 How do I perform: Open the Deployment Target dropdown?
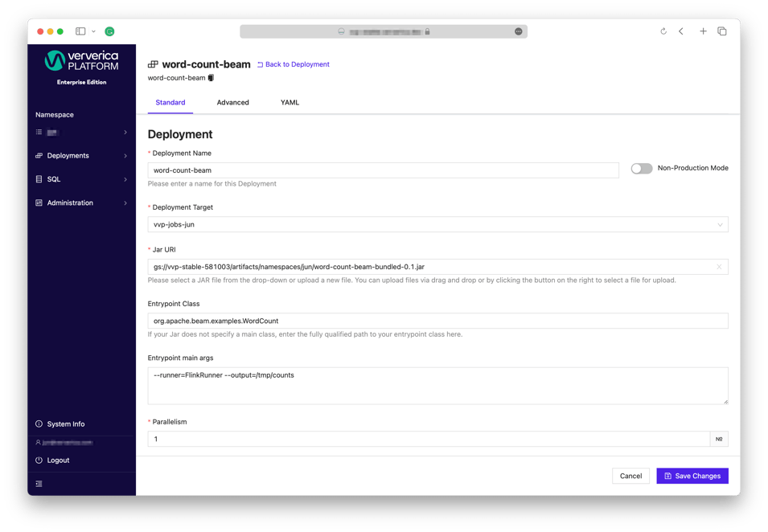click(437, 225)
